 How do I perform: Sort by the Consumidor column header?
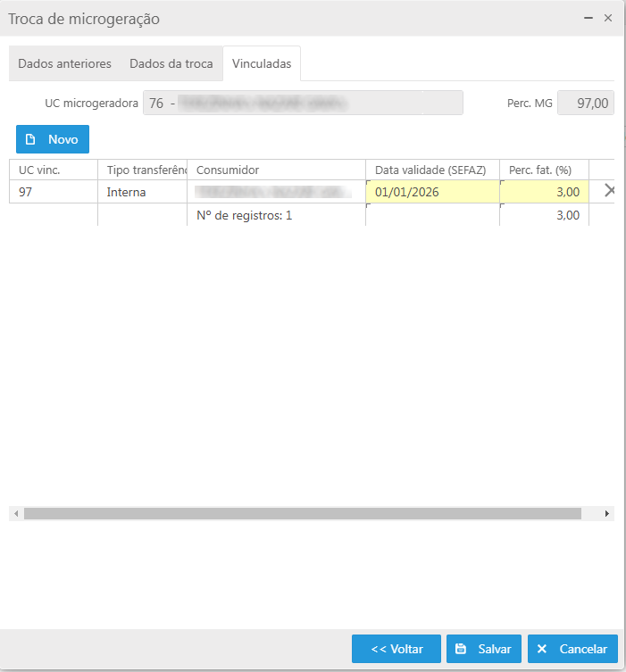click(x=277, y=170)
